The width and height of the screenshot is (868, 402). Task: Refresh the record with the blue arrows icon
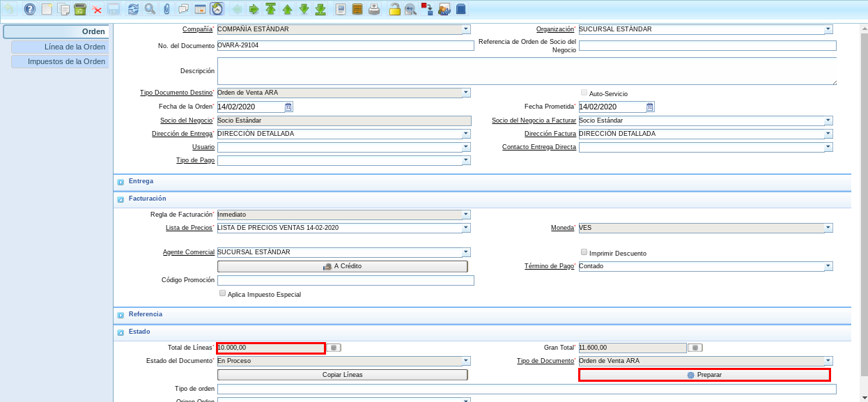133,9
